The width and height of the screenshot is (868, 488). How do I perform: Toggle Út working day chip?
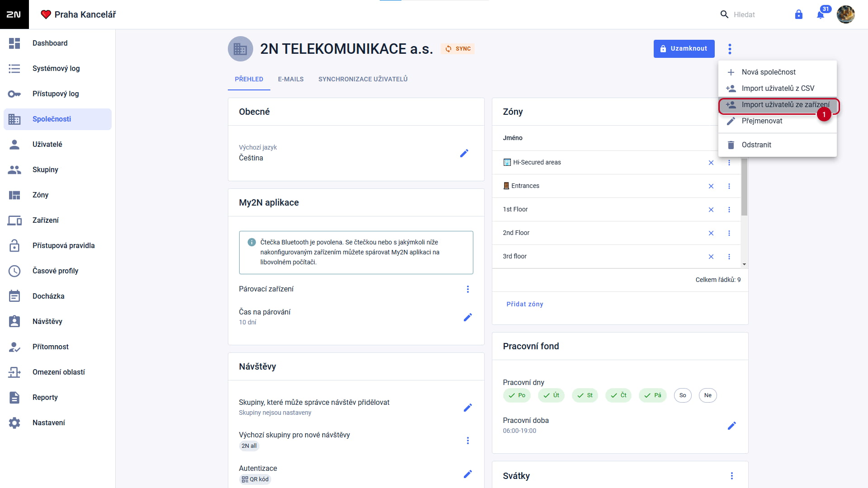click(x=551, y=395)
